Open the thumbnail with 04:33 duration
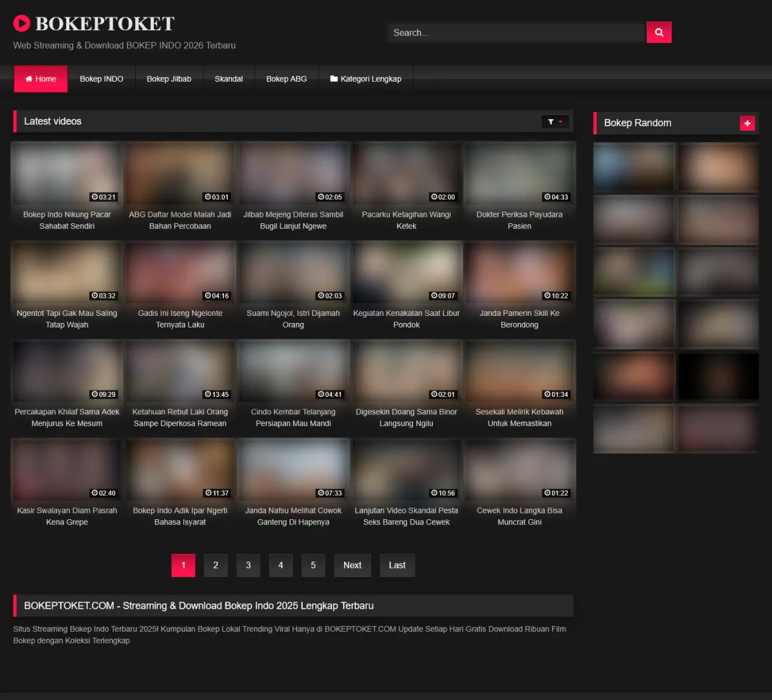772x700 pixels. click(x=519, y=174)
